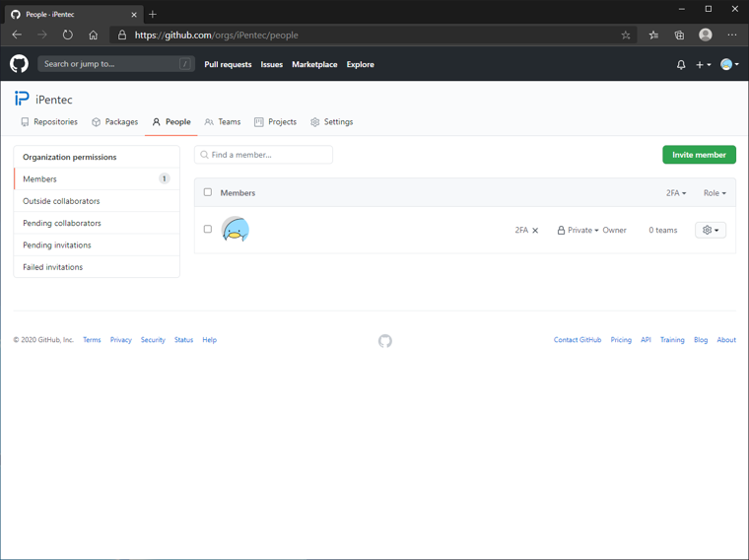Screen dimensions: 749x560
Task: Click the iPentec organization name
Action: click(54, 100)
